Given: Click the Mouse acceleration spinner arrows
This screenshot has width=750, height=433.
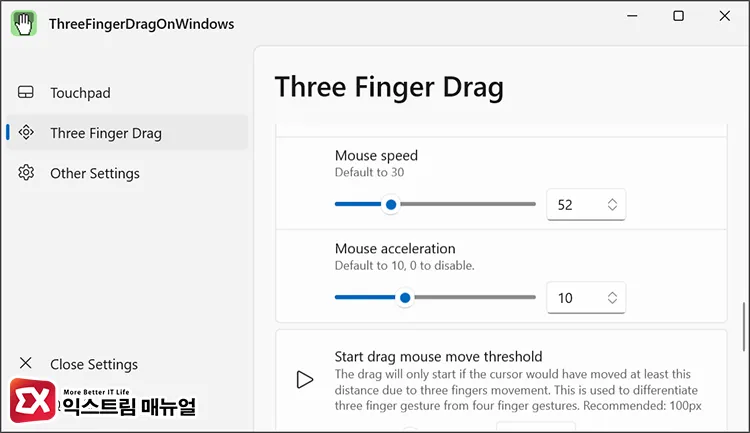Looking at the screenshot, I should point(612,298).
